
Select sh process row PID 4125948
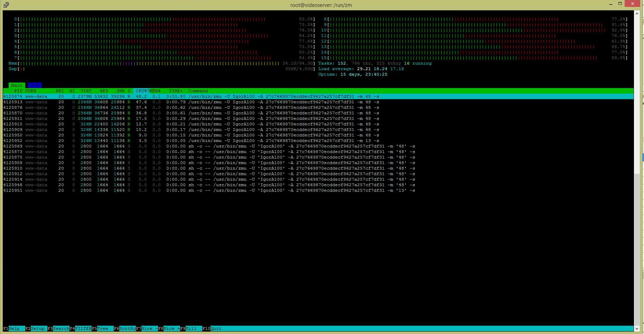click(x=318, y=185)
